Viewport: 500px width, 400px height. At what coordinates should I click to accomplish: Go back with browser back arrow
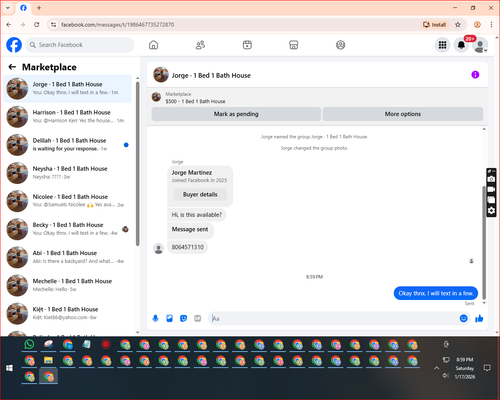pos(9,25)
